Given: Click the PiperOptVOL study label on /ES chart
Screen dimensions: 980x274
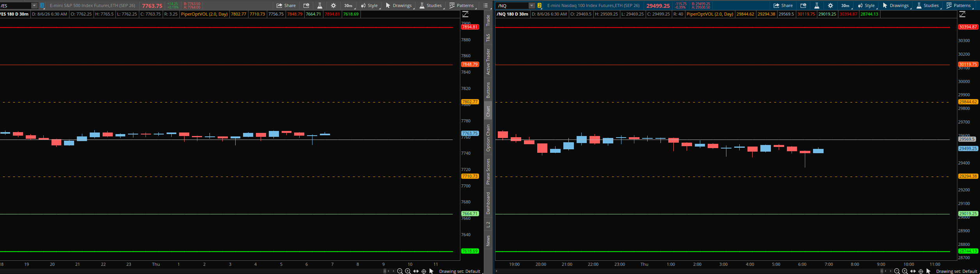Looking at the screenshot, I should (x=204, y=14).
